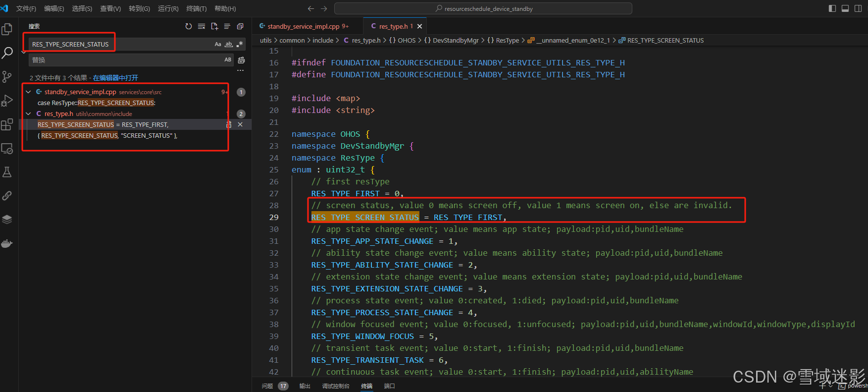Click the VS Code logo icon

pyautogui.click(x=5, y=8)
